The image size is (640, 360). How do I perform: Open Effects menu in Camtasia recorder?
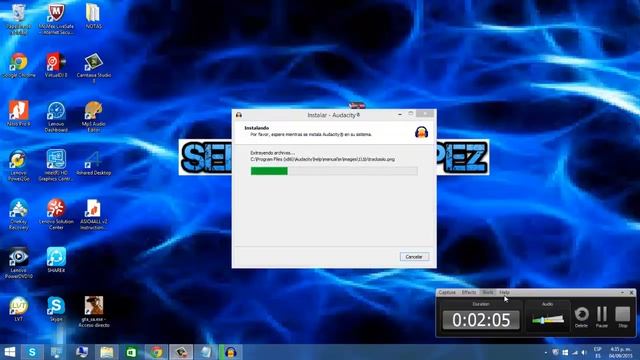click(469, 293)
